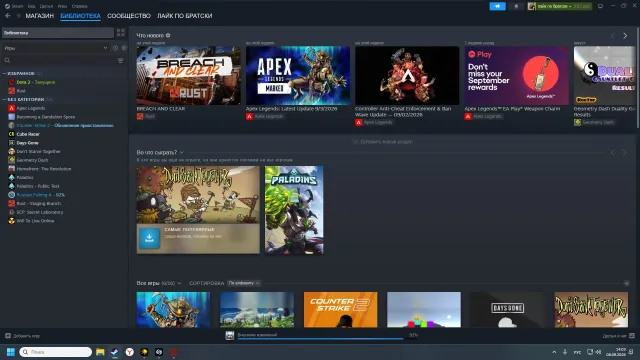Image resolution: width=640 pixels, height=360 pixels.
Task: Select Paladins - Public Test
Action: (x=38, y=186)
